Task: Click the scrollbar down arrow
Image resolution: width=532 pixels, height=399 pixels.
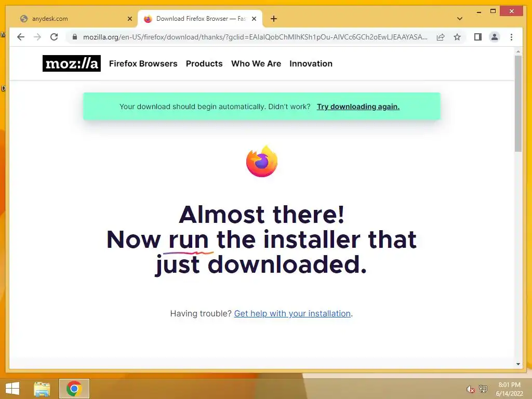Action: 518,364
